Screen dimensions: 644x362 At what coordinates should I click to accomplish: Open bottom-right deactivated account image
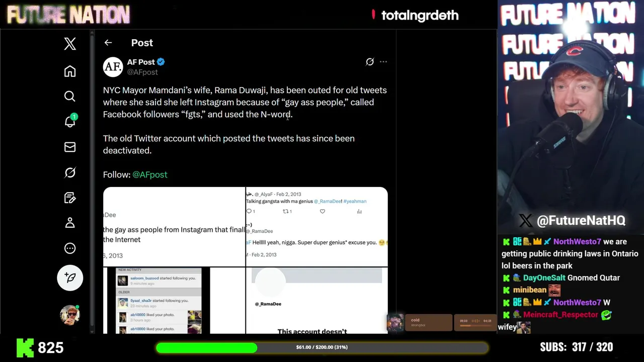click(317, 301)
